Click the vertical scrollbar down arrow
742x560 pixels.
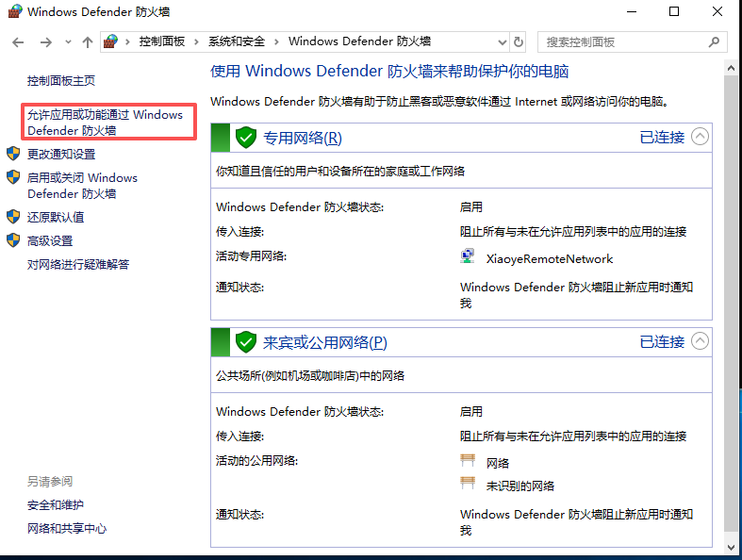pyautogui.click(x=732, y=546)
